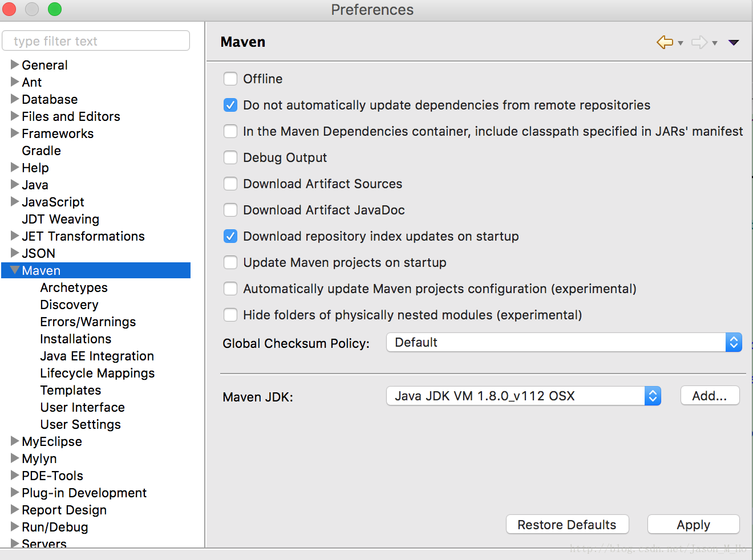Open the Maven JDK dropdown
This screenshot has height=560, width=753.
[524, 396]
